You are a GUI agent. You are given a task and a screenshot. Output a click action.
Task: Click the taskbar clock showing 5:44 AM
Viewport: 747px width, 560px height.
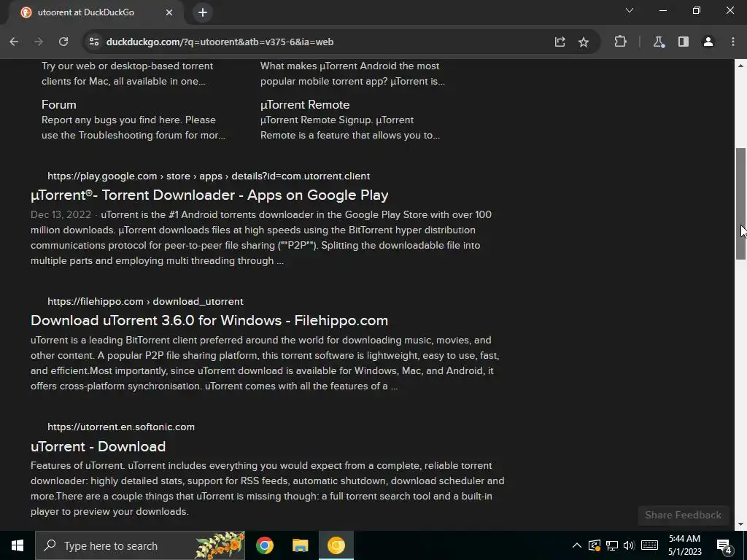684,545
